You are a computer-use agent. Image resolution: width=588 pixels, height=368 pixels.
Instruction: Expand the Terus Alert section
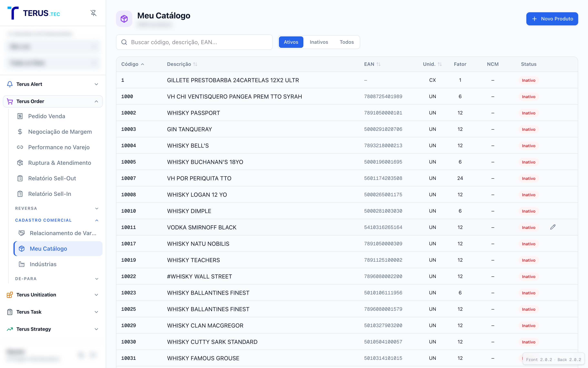pyautogui.click(x=96, y=84)
